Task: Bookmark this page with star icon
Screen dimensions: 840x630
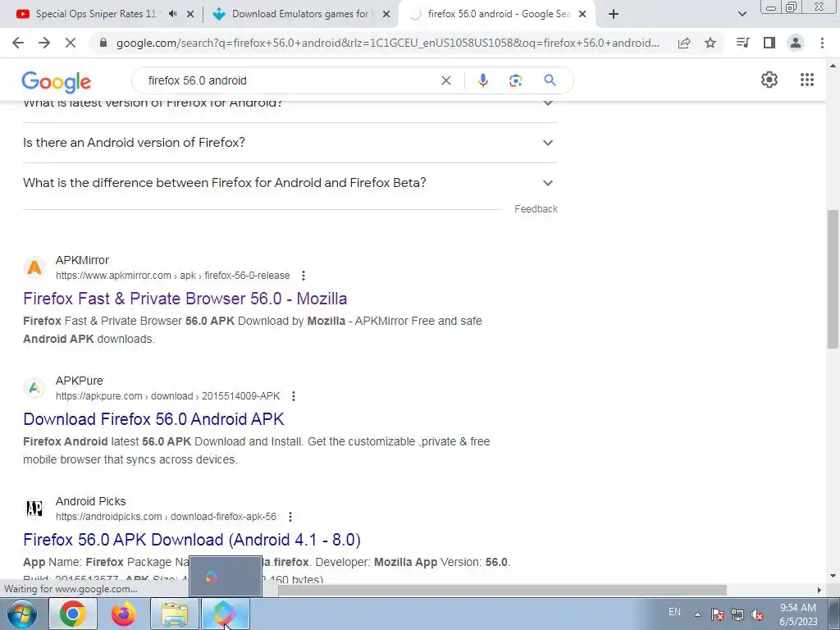Action: [710, 43]
